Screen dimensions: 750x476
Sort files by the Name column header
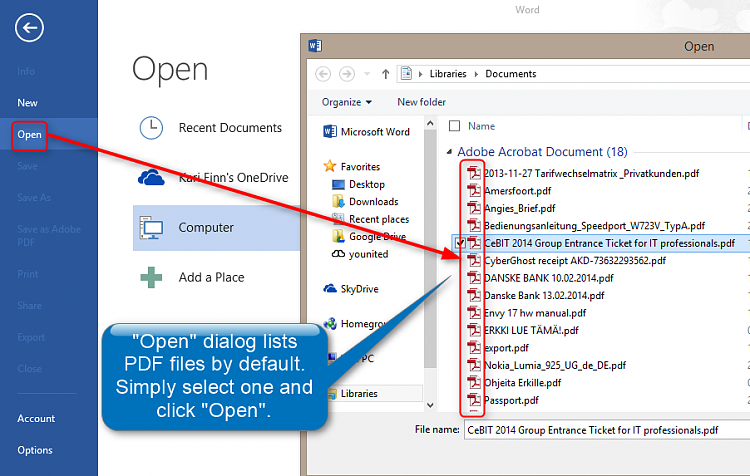(x=481, y=126)
